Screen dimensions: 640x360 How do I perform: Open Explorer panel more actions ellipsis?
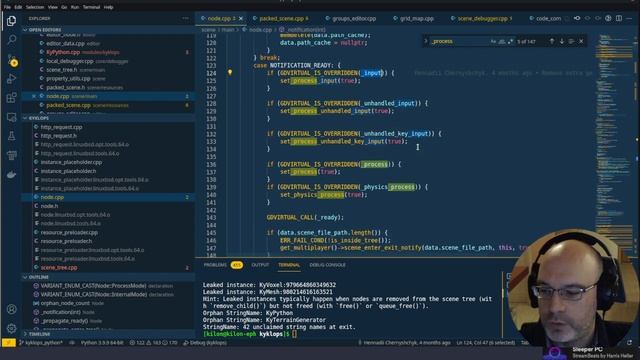tap(186, 18)
